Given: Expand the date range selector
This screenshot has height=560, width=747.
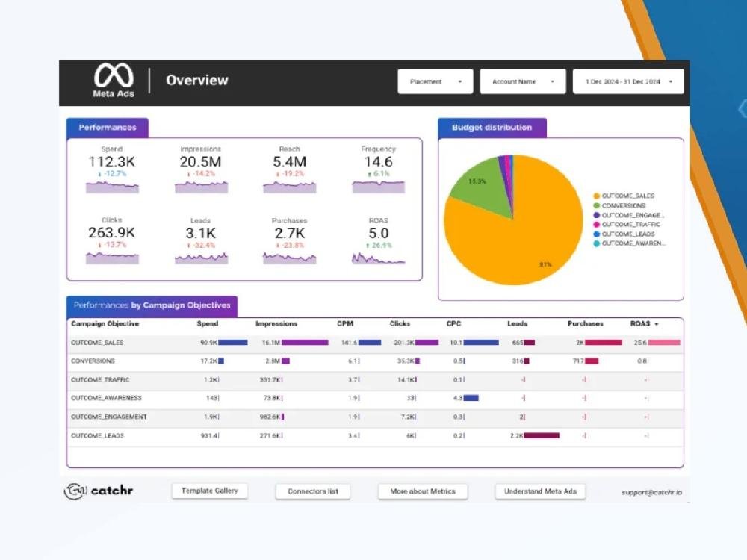Looking at the screenshot, I should click(627, 81).
